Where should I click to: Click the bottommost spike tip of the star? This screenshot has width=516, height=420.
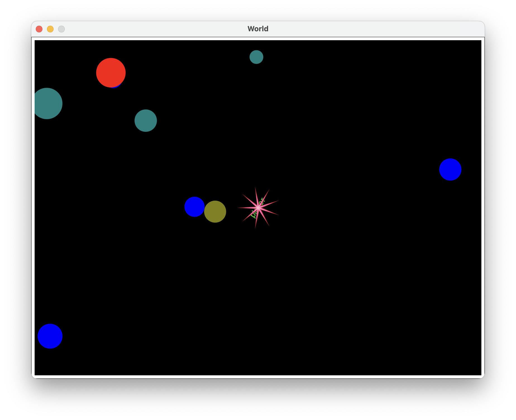pyautogui.click(x=255, y=228)
